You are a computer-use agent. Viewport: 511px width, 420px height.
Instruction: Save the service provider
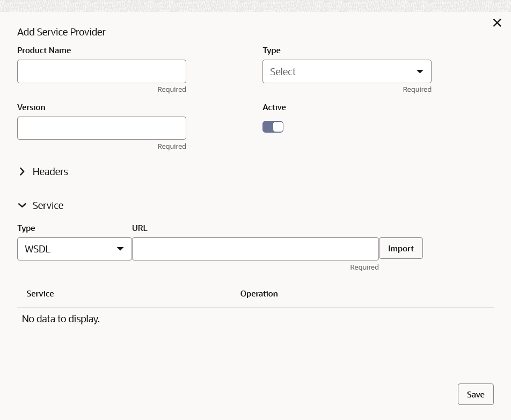pos(476,394)
